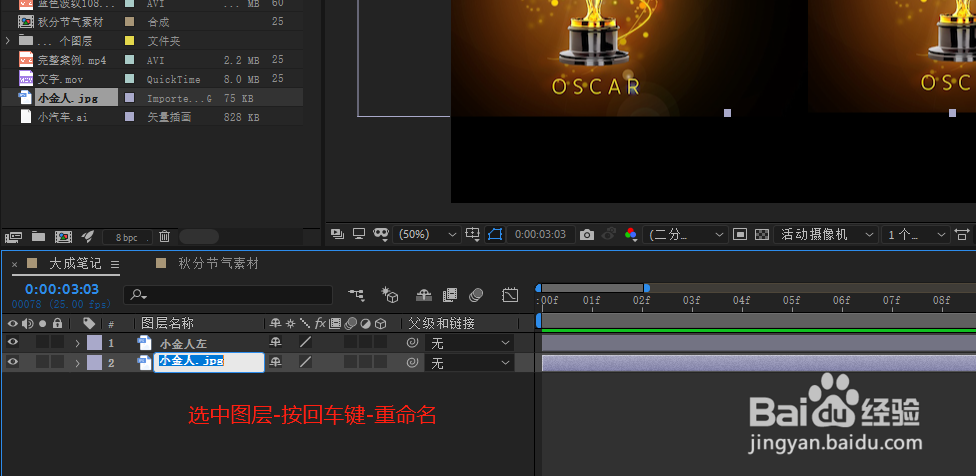Toggle solo box for layer 小金人左

[42, 342]
